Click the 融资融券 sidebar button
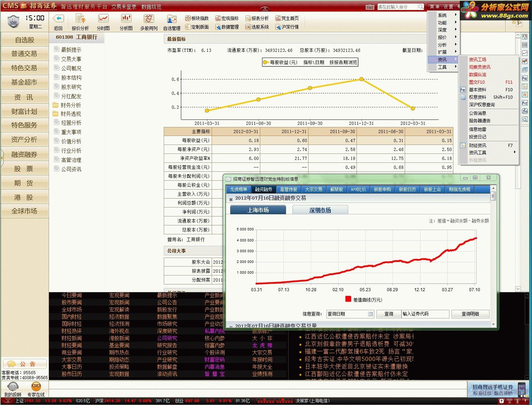The image size is (532, 405). (25, 154)
